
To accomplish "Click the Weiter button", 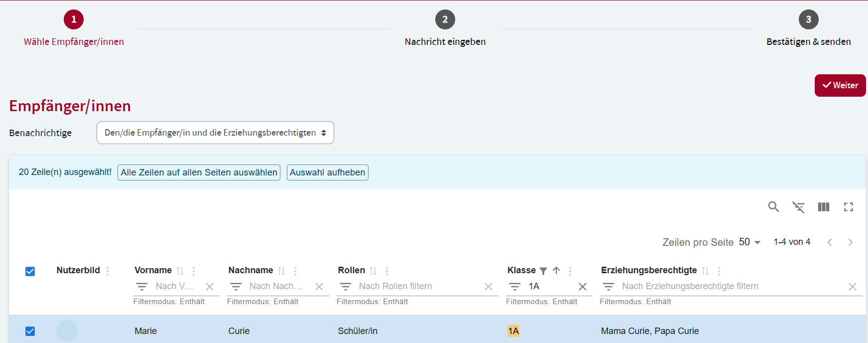I will 840,85.
